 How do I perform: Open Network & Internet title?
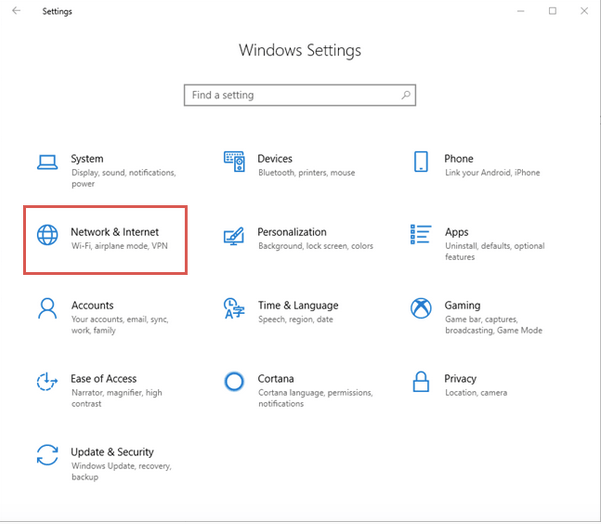(x=115, y=232)
